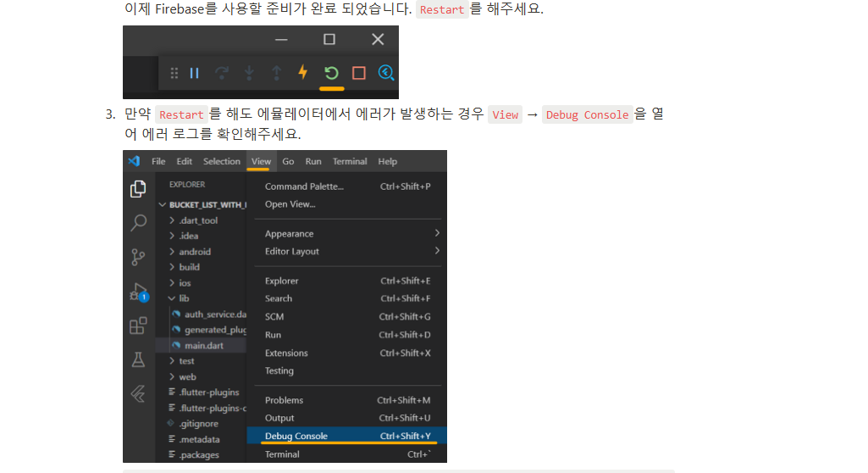868x473 pixels.
Task: Choose Open View... menu entry
Action: point(347,204)
